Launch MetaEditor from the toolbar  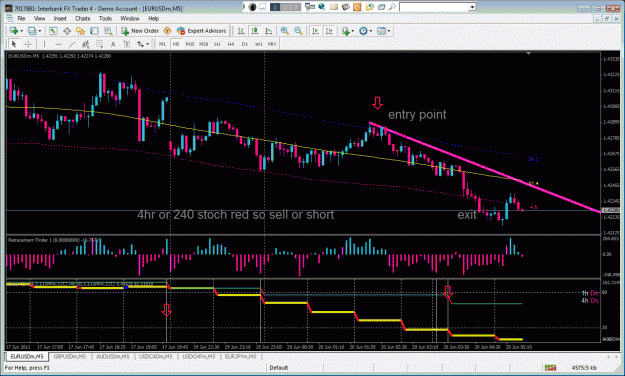pos(167,31)
